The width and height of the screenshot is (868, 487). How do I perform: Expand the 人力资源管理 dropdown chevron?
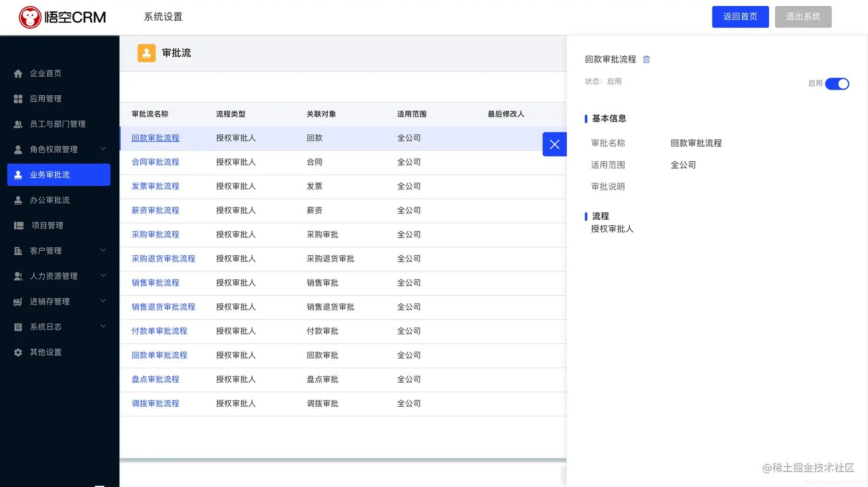click(103, 276)
